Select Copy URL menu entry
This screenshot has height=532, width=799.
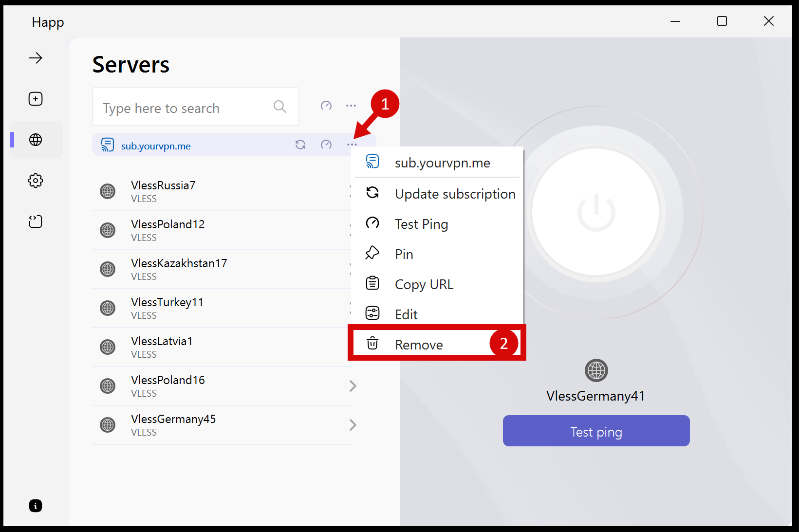point(424,284)
